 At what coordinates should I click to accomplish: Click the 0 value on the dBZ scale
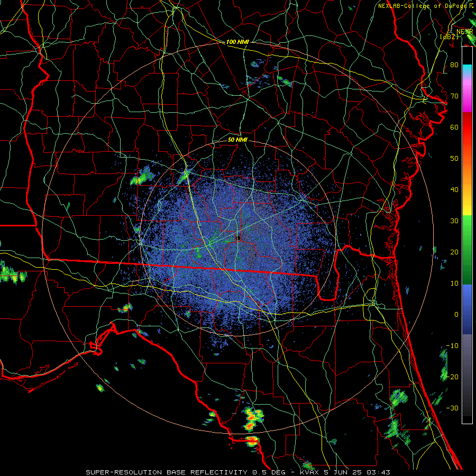[x=456, y=315]
